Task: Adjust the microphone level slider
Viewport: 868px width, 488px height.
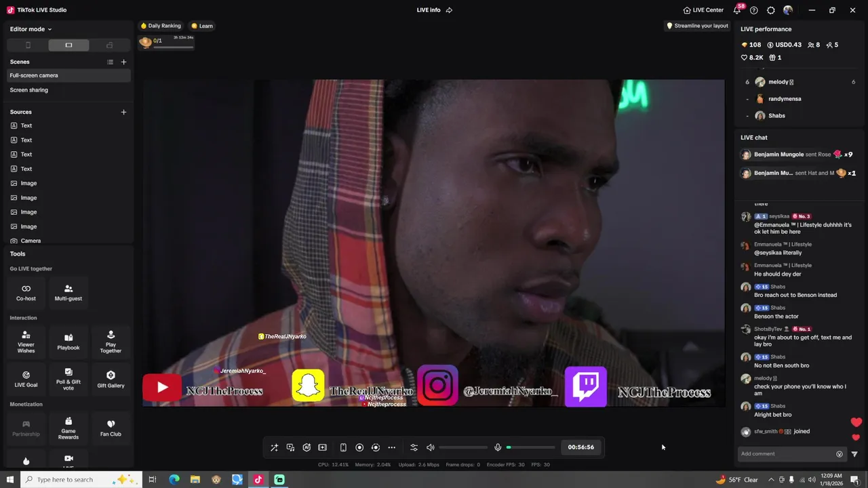Action: click(x=530, y=447)
